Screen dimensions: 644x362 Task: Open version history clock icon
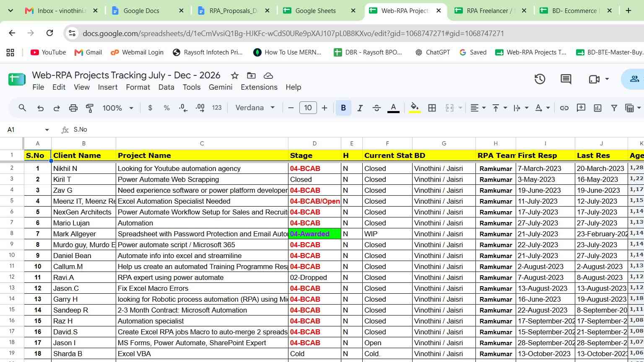tap(540, 79)
